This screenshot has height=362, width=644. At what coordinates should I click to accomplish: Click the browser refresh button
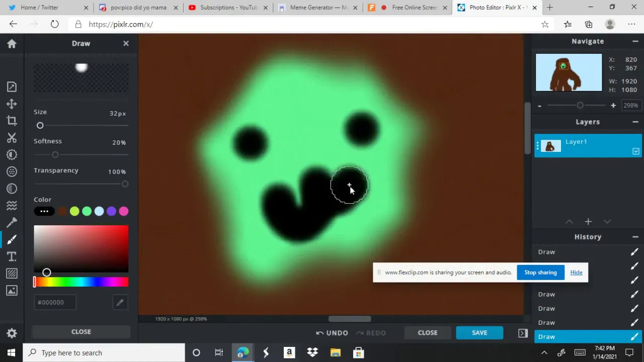pyautogui.click(x=54, y=24)
